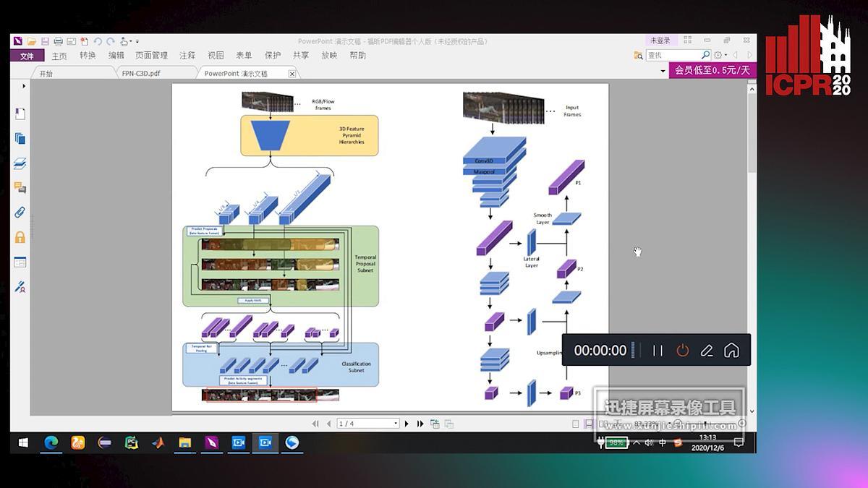
Task: Open the 共享 ribbon tab
Action: click(301, 56)
